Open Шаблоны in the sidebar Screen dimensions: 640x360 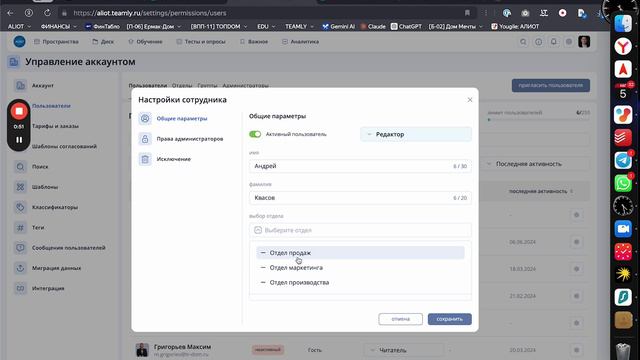tap(45, 187)
